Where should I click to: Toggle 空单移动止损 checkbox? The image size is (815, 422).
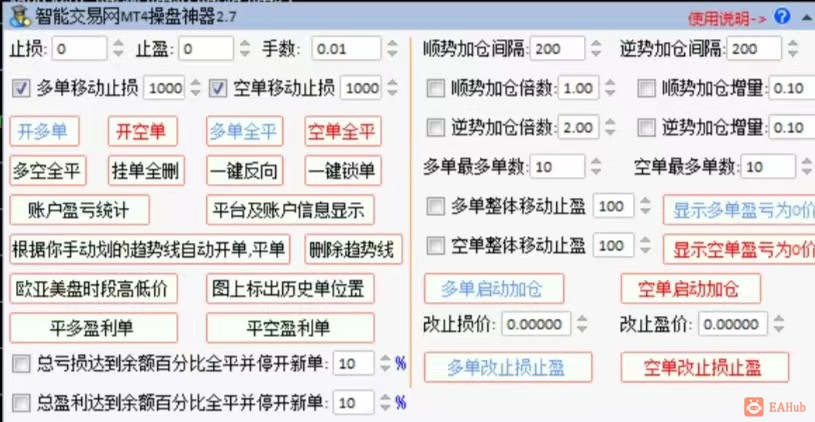(218, 89)
